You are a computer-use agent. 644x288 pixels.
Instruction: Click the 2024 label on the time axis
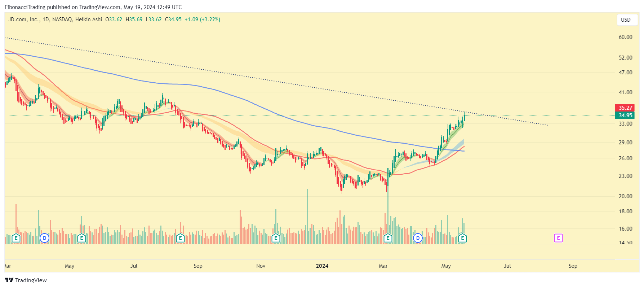(x=322, y=266)
